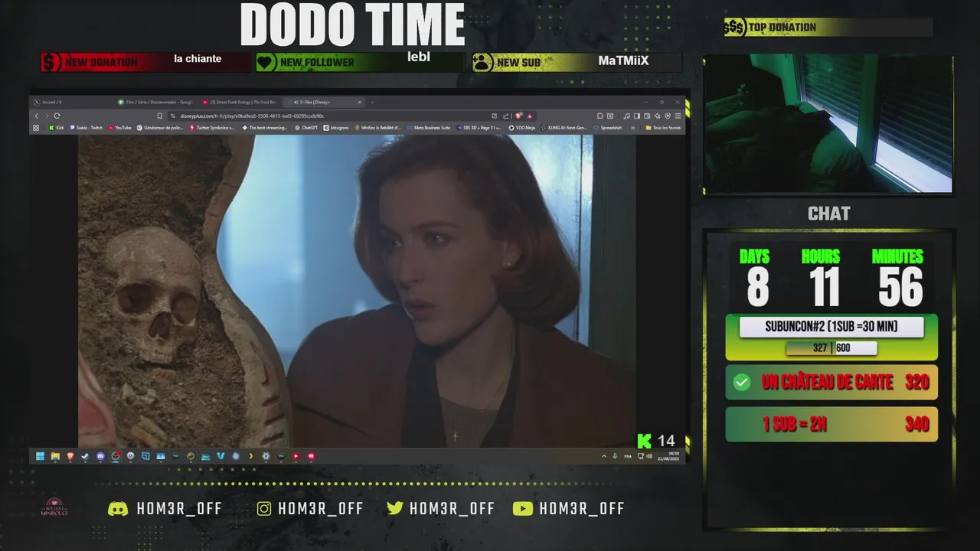Reload the Disney+ page
The image size is (980, 551).
pyautogui.click(x=57, y=116)
